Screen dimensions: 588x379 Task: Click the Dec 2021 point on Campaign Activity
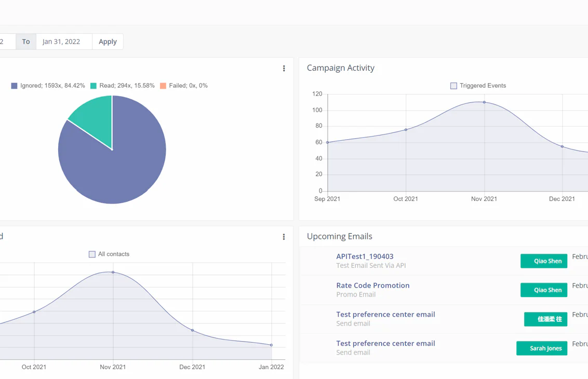click(x=562, y=146)
